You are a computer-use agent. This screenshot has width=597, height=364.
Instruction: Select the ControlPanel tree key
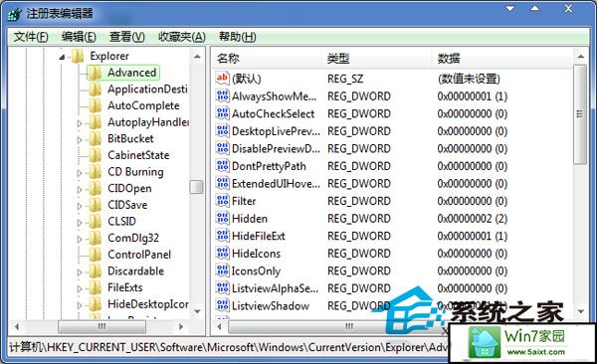pyautogui.click(x=139, y=255)
